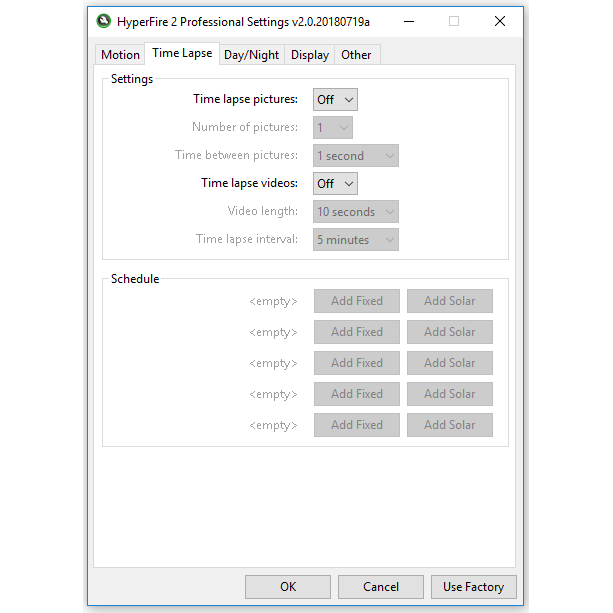Click Add Solar in fifth schedule row

click(x=450, y=425)
